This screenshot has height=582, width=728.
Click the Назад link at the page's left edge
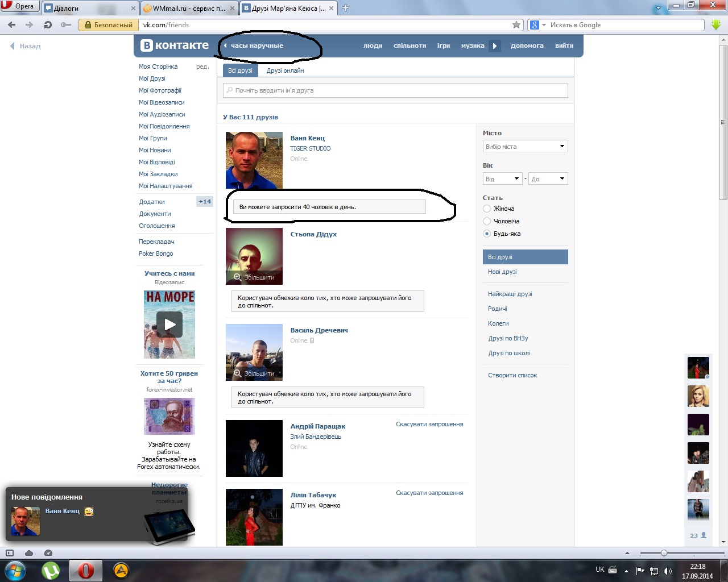click(26, 46)
